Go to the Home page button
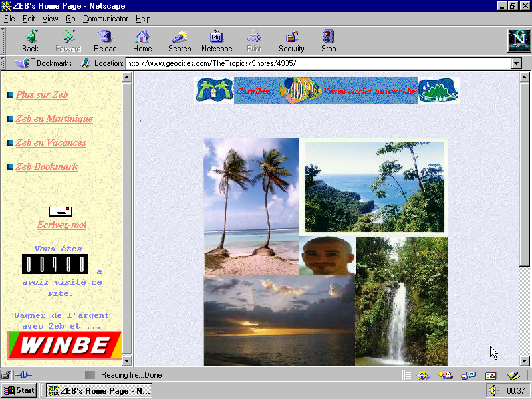 pos(142,41)
